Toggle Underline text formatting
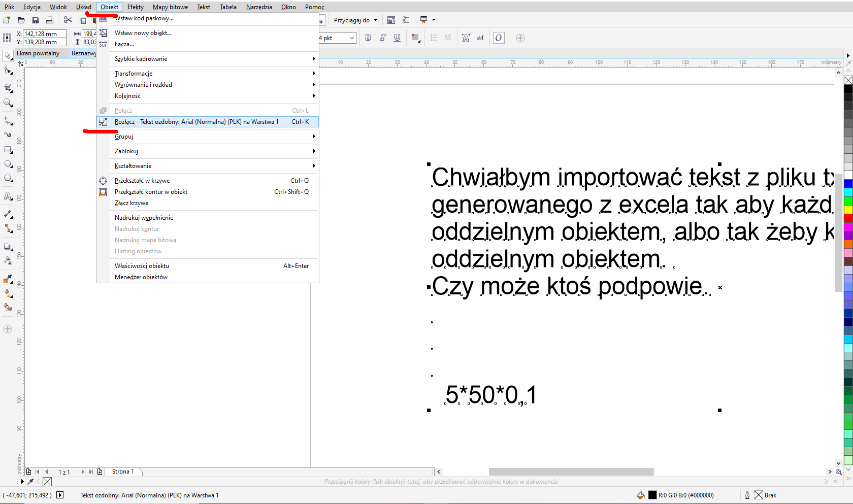The height and width of the screenshot is (504, 853). pyautogui.click(x=397, y=38)
